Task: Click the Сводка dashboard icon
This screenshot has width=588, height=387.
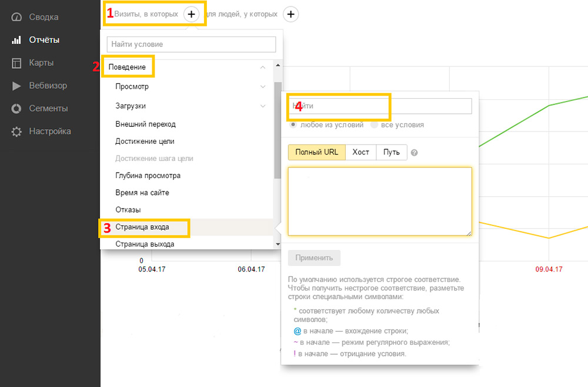Action: 17,17
